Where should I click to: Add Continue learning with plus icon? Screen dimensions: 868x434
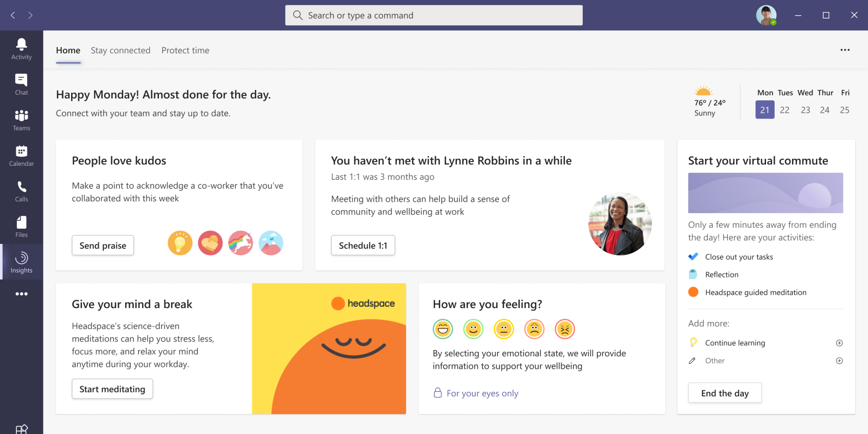click(839, 343)
